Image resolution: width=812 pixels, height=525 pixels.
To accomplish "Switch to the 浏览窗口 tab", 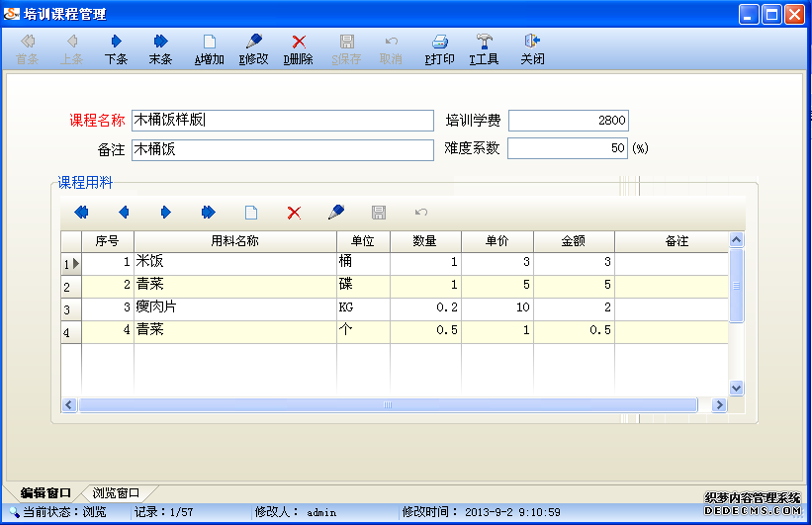I will coord(116,492).
